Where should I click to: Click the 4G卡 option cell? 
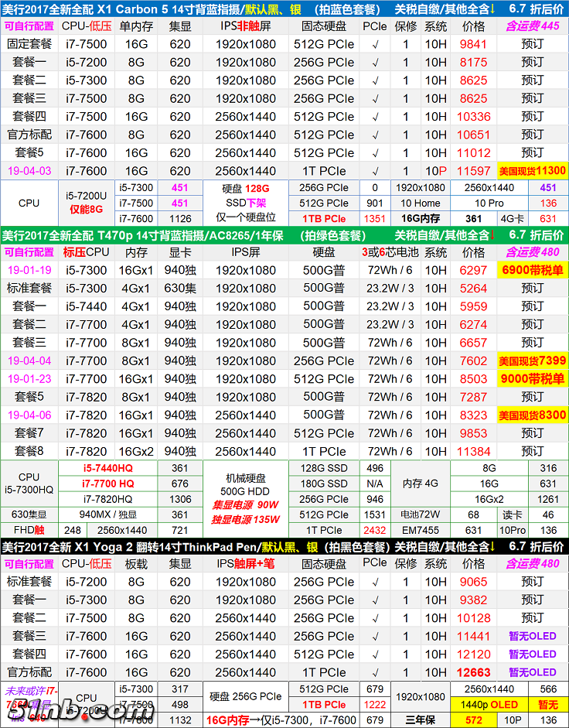coord(512,218)
